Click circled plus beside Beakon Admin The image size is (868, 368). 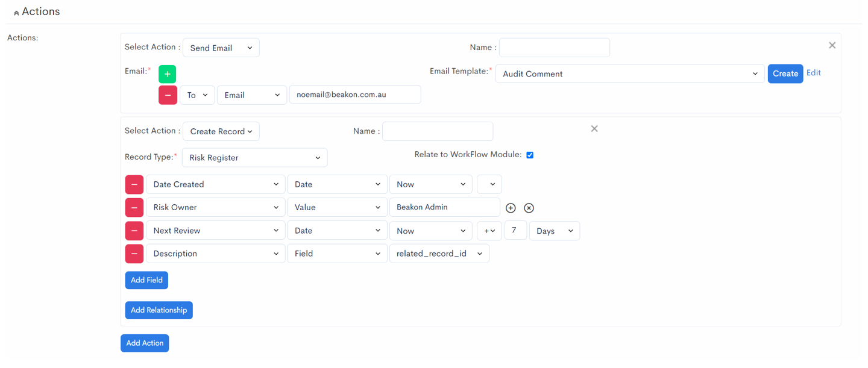click(511, 208)
